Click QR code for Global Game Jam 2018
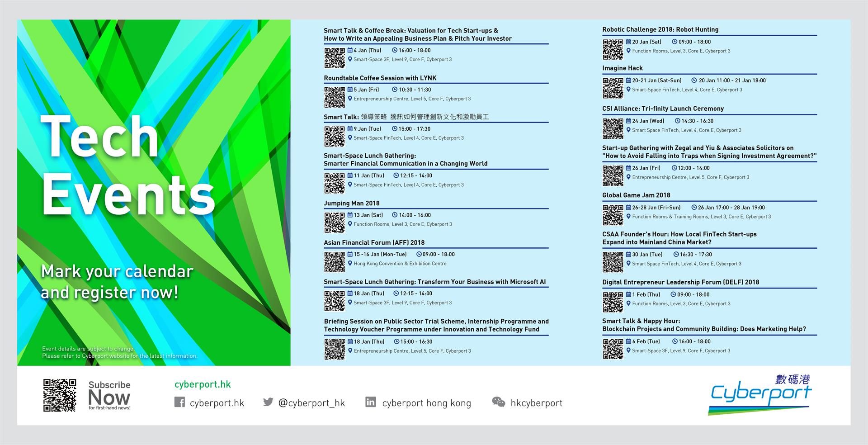This screenshot has height=445, width=868. click(x=613, y=215)
